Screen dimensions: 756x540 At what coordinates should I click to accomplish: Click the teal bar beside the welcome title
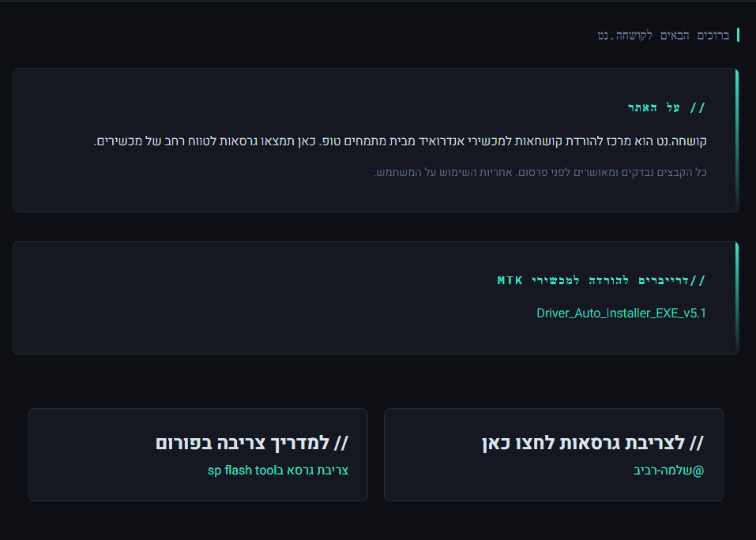(738, 35)
